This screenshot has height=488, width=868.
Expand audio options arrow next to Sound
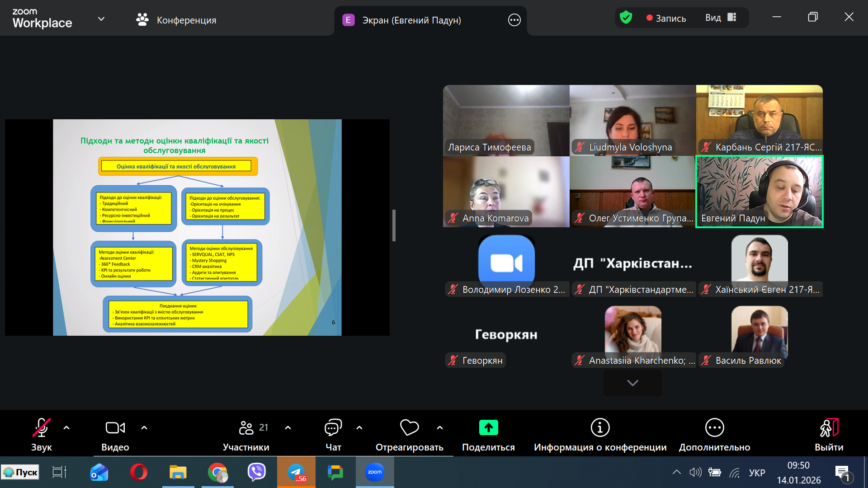pos(66,427)
